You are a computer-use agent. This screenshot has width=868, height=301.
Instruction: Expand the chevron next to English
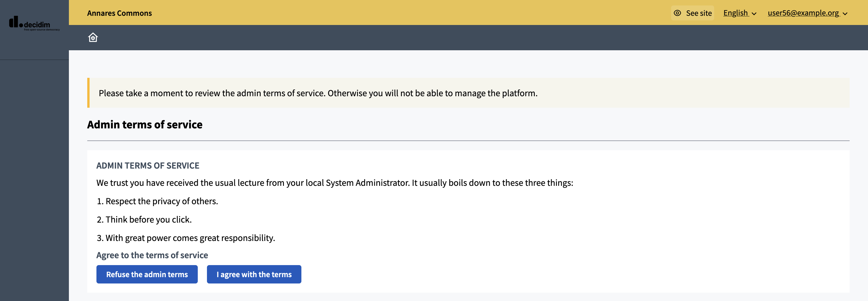pyautogui.click(x=754, y=13)
